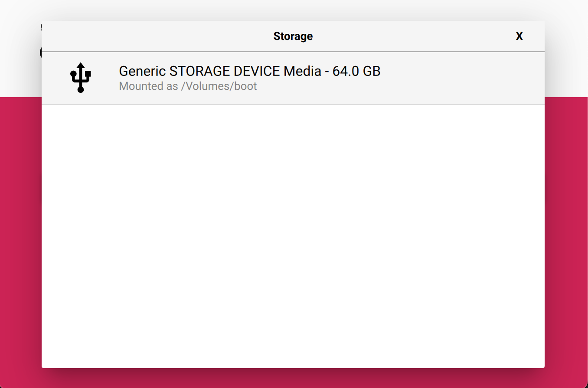Click the Storage dialog title
The height and width of the screenshot is (388, 588).
pyautogui.click(x=293, y=36)
